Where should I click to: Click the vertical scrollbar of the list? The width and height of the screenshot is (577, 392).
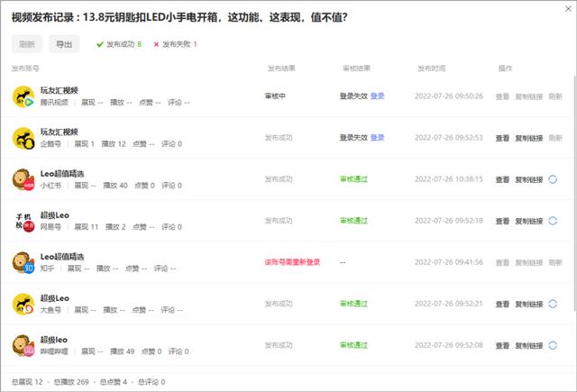(575, 193)
